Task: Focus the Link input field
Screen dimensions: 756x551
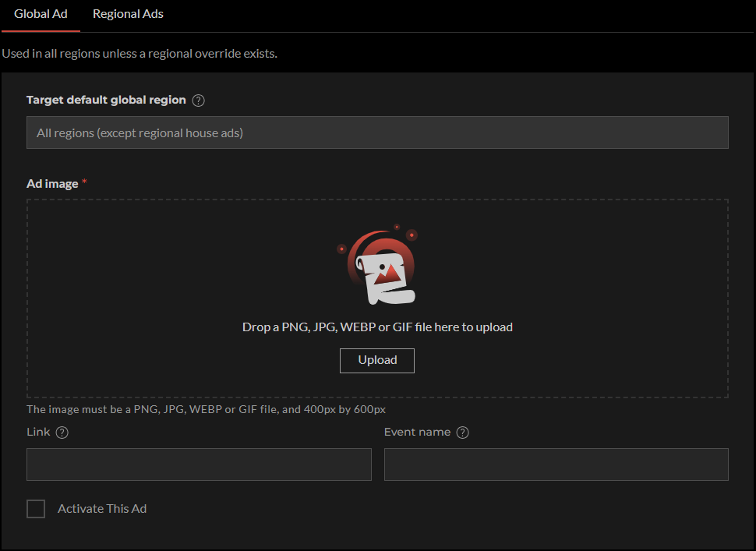Action: [199, 464]
